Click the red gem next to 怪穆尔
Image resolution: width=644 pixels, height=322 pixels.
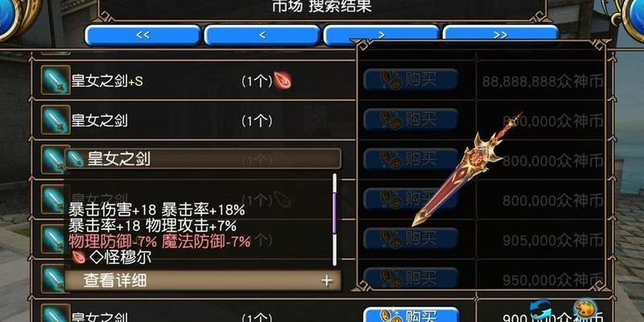(x=78, y=257)
